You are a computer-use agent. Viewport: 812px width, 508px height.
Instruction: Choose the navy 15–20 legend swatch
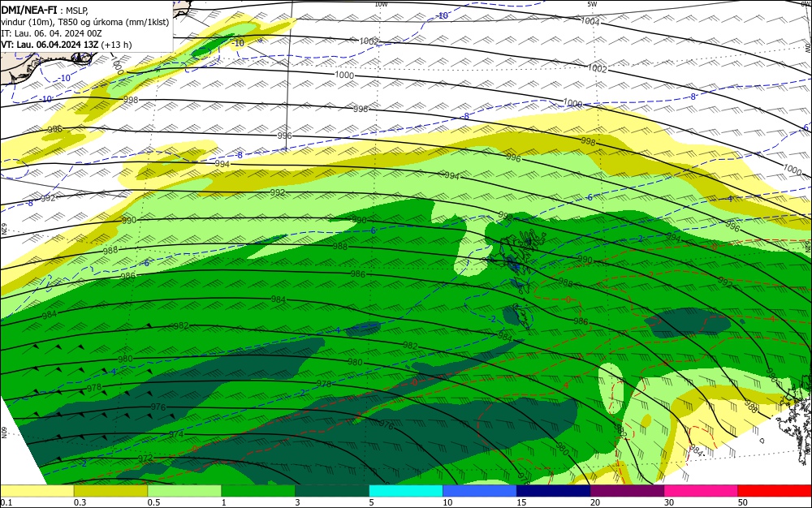(x=554, y=491)
